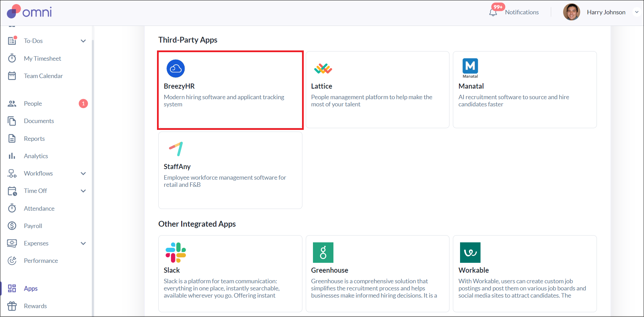Open the BreezyHR app title
This screenshot has height=317, width=644.
click(x=179, y=86)
